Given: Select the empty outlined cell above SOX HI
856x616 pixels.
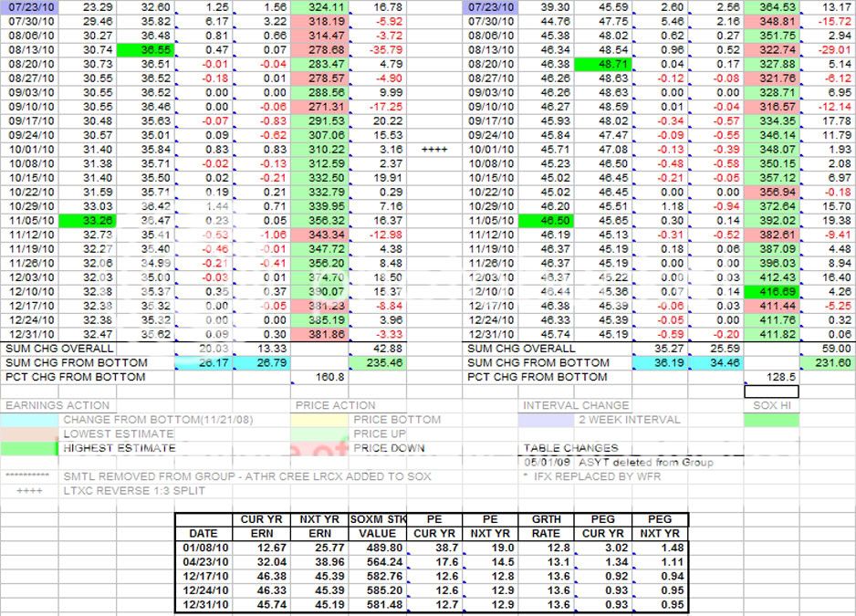Looking at the screenshot, I should (771, 392).
